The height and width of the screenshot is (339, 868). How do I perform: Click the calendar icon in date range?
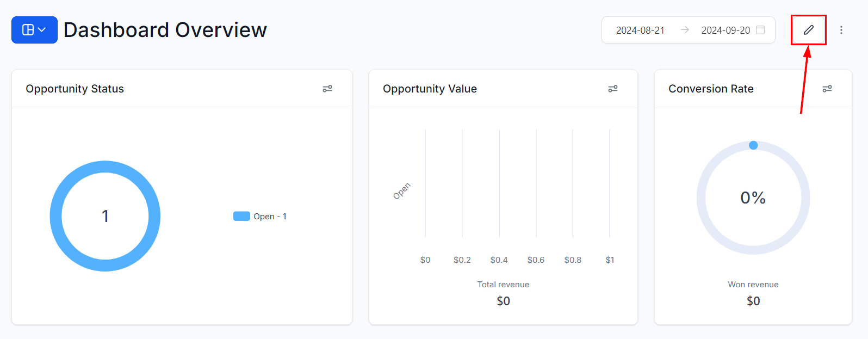point(760,30)
